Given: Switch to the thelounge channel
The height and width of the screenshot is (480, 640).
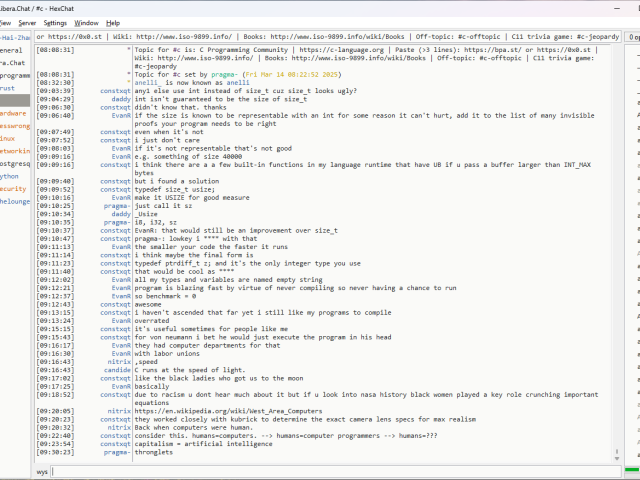Looking at the screenshot, I should pos(15,200).
